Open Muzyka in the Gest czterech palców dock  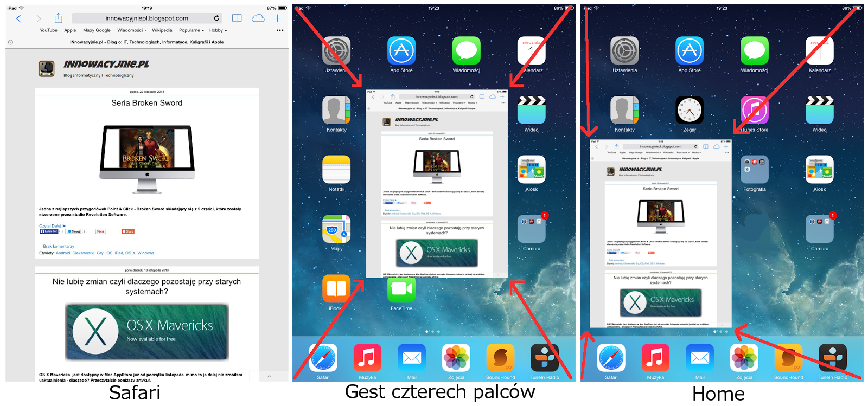coord(367,358)
